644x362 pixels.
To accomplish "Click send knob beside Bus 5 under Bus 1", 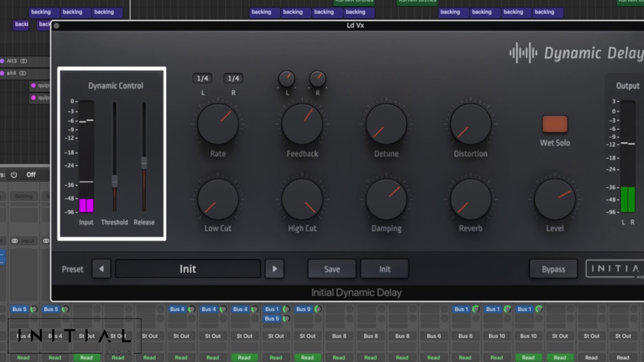I will (x=286, y=319).
